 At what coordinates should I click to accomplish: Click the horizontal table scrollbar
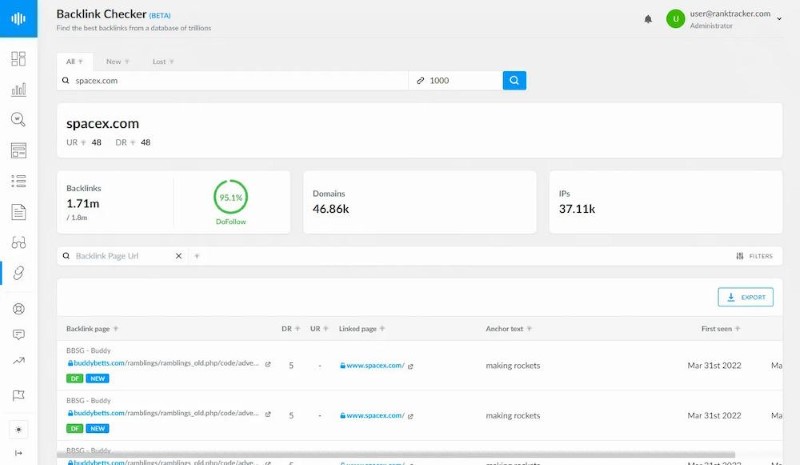(396, 454)
